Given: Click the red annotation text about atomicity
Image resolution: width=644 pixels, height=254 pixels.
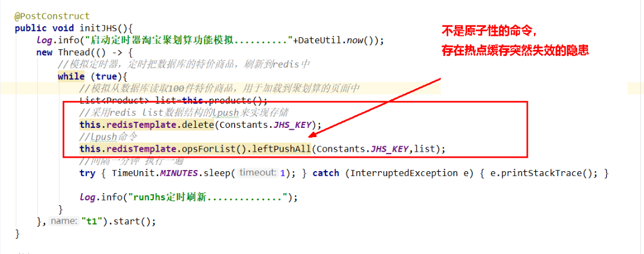Looking at the screenshot, I should coord(516,41).
